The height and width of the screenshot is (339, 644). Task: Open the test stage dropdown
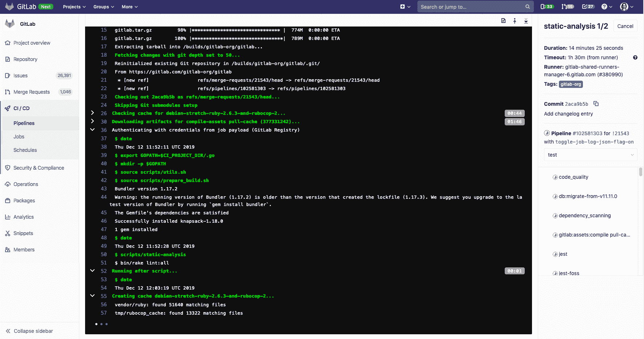click(590, 155)
